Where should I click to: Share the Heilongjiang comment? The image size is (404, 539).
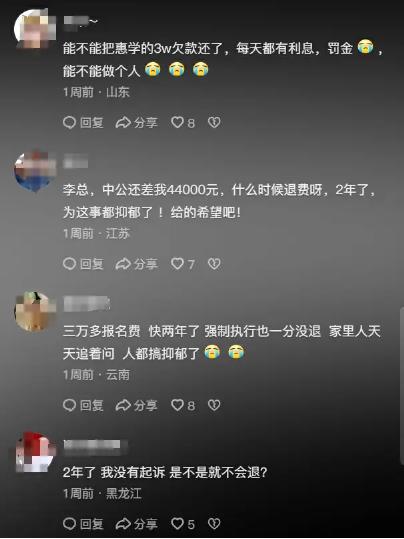tap(137, 524)
